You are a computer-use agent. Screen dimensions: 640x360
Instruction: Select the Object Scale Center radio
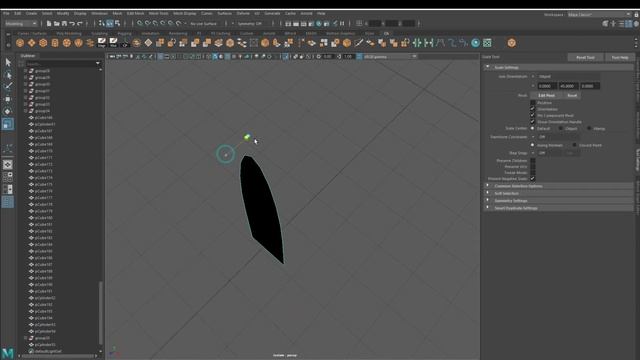coord(561,129)
